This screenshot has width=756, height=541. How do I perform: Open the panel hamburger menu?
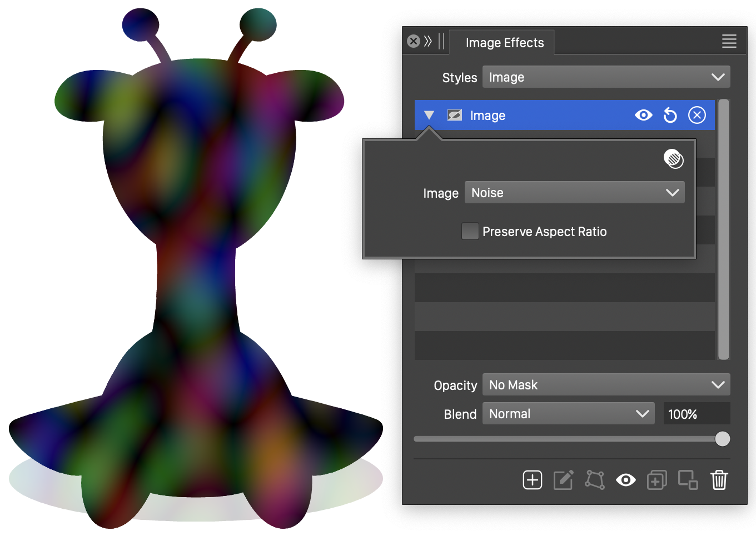click(729, 41)
